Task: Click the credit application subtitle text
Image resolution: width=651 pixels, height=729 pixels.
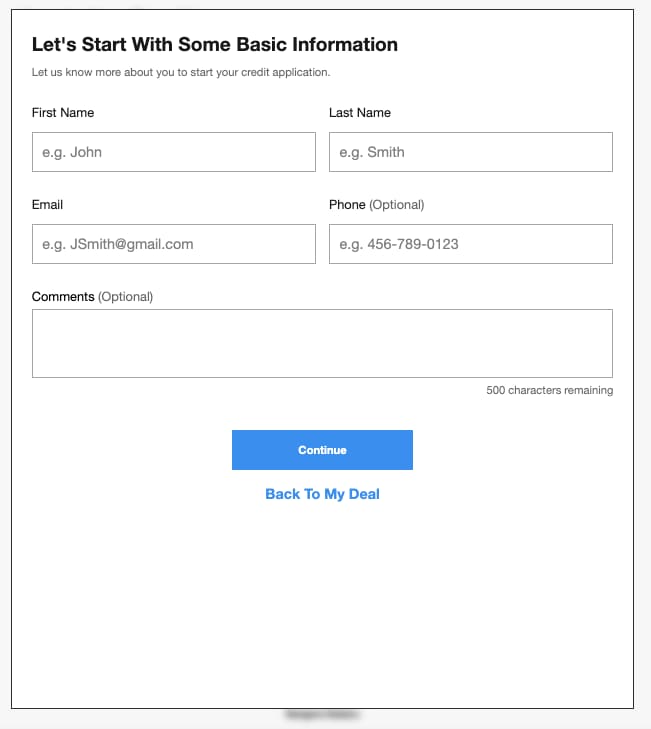Action: [x=181, y=73]
